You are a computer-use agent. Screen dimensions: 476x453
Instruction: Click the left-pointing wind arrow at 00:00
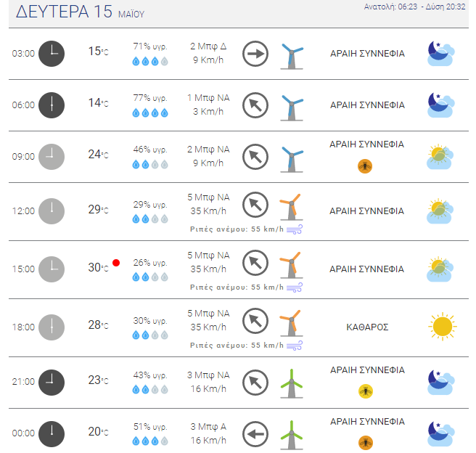tap(255, 434)
